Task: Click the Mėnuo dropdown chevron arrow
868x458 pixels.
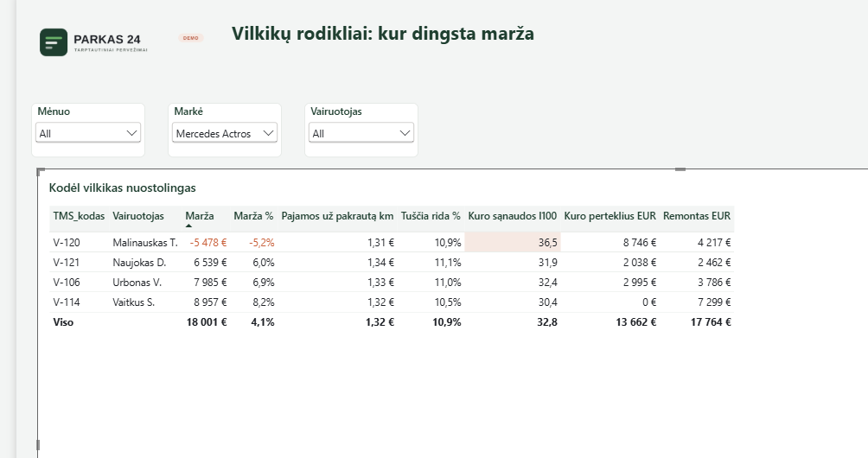Action: click(x=131, y=133)
